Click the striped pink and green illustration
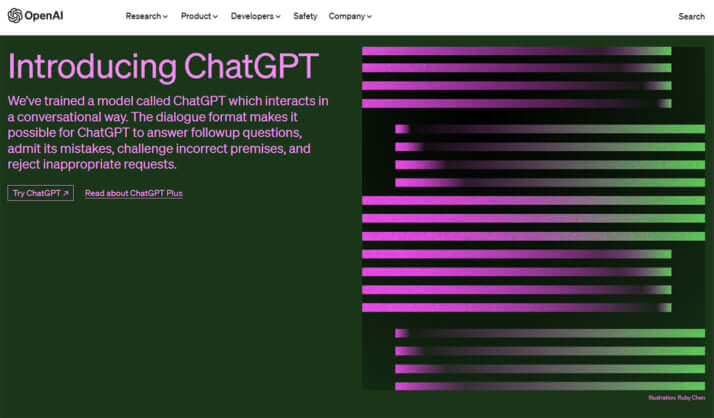 click(533, 218)
